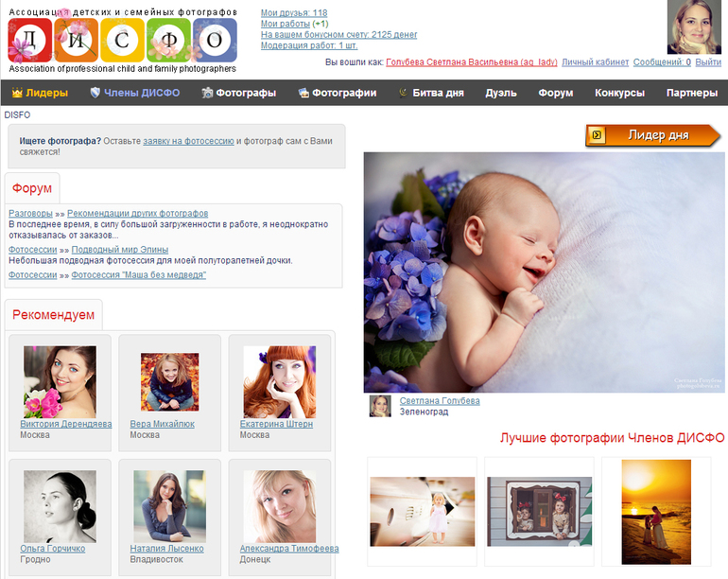Open заявку на фотосессию link

tap(188, 141)
